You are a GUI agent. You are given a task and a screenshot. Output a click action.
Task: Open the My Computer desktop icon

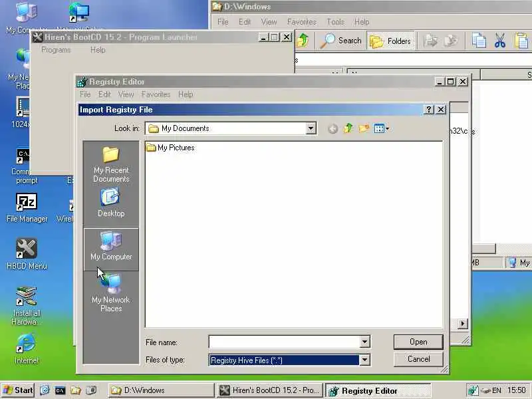[x=27, y=17]
